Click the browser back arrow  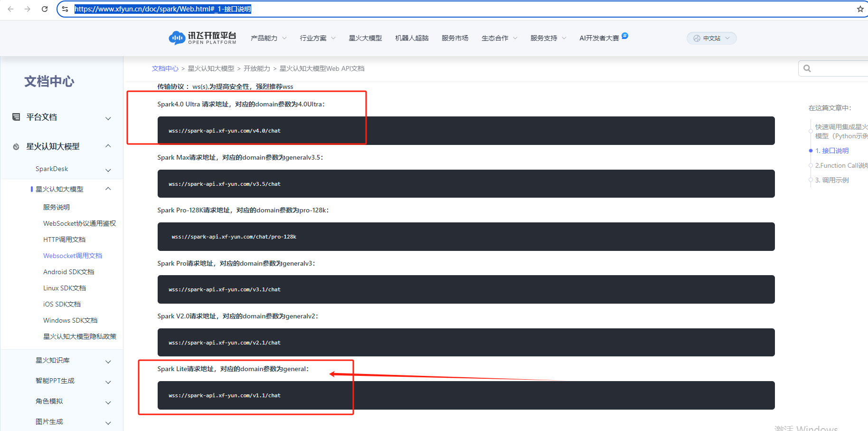10,9
